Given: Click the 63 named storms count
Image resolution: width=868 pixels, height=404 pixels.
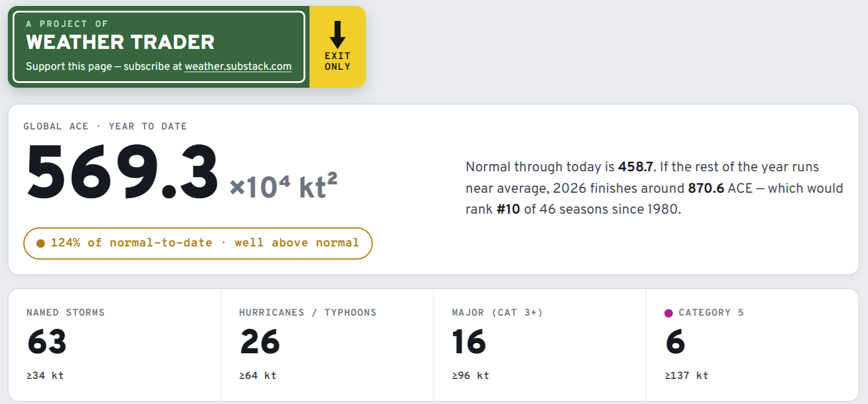Looking at the screenshot, I should [x=47, y=343].
